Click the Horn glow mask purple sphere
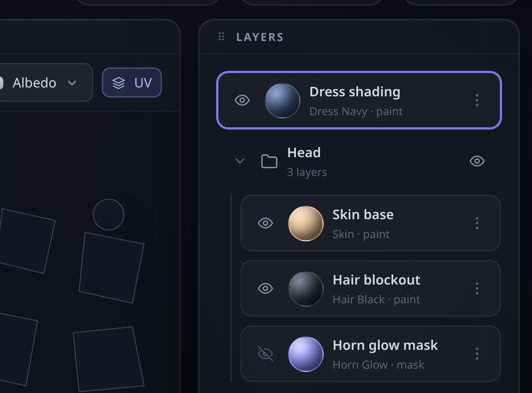This screenshot has height=393, width=532. point(306,354)
